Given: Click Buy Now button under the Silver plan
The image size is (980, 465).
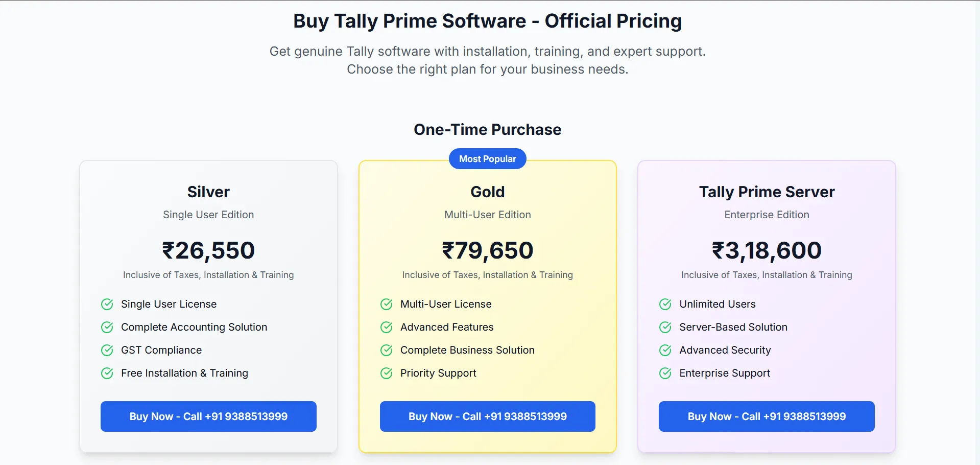Looking at the screenshot, I should (208, 416).
